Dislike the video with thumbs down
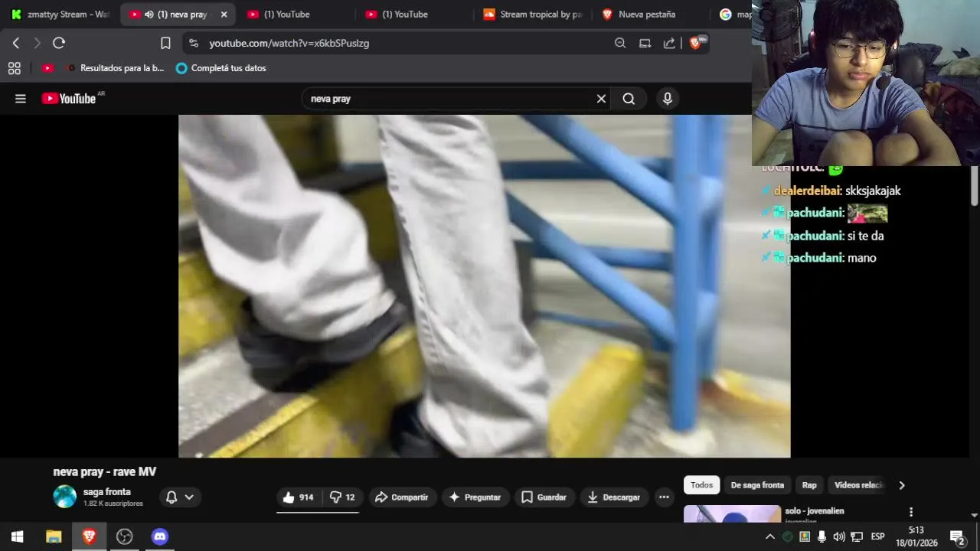The image size is (980, 551). pos(342,497)
